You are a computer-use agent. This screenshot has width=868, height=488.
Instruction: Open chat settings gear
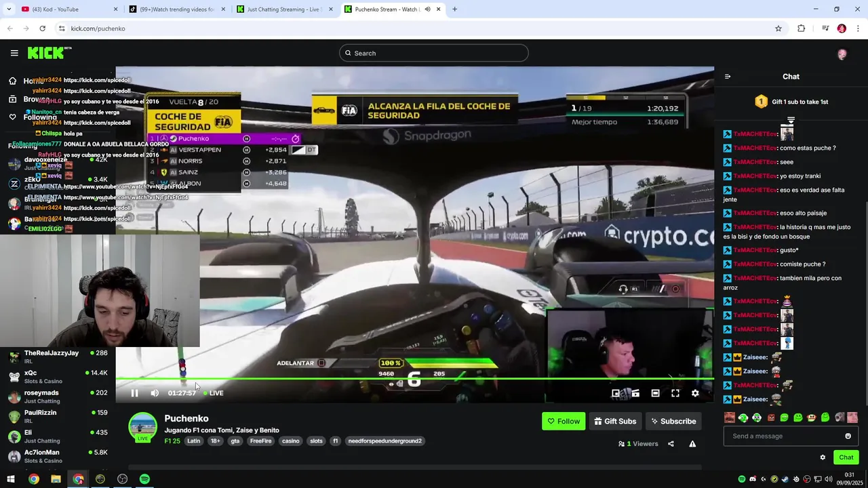[x=823, y=457]
